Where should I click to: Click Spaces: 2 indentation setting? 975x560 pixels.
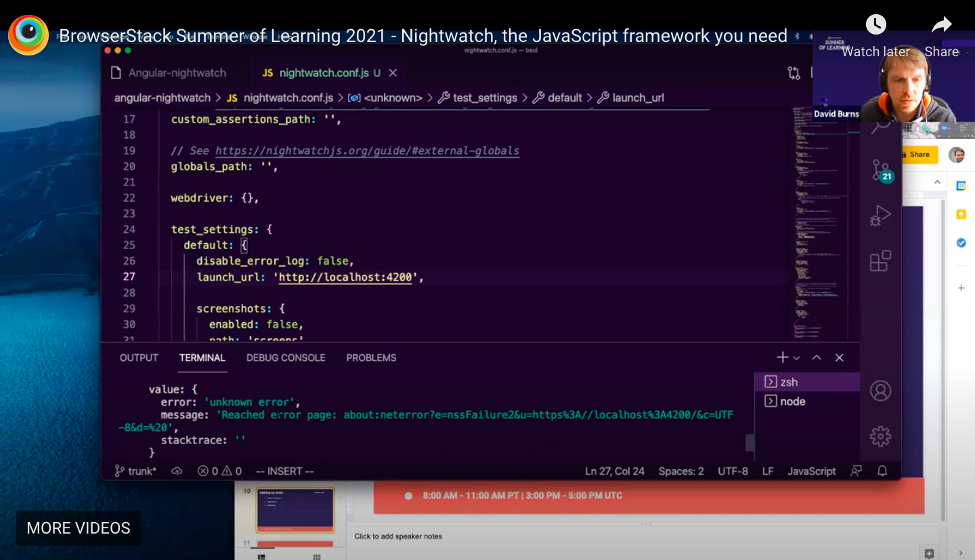click(x=681, y=471)
